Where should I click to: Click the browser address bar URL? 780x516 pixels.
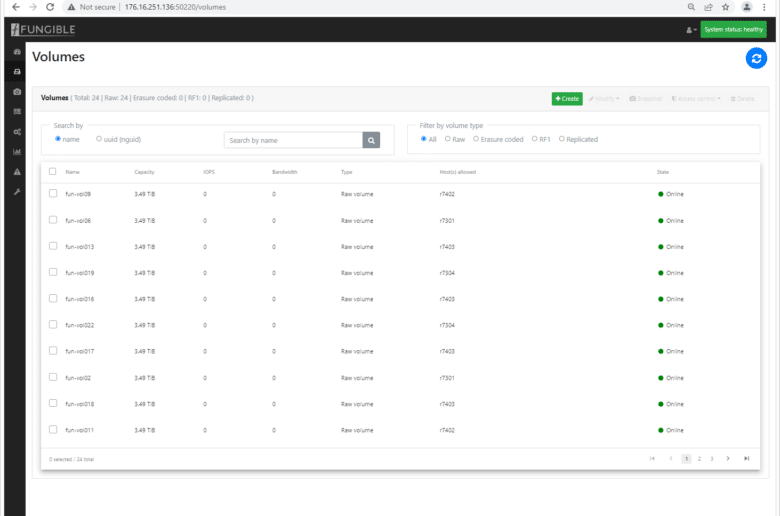pyautogui.click(x=175, y=7)
